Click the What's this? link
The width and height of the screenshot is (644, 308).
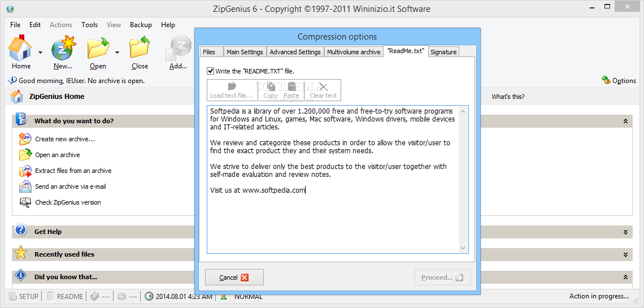point(508,97)
